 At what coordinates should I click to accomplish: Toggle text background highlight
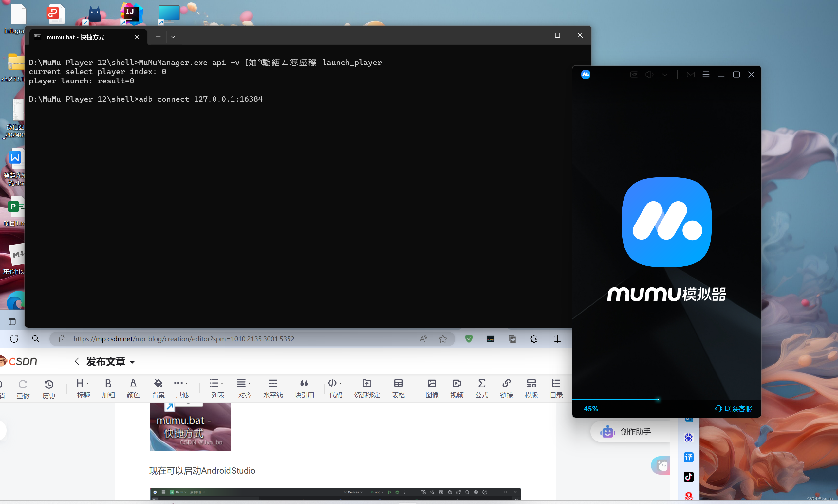tap(158, 388)
